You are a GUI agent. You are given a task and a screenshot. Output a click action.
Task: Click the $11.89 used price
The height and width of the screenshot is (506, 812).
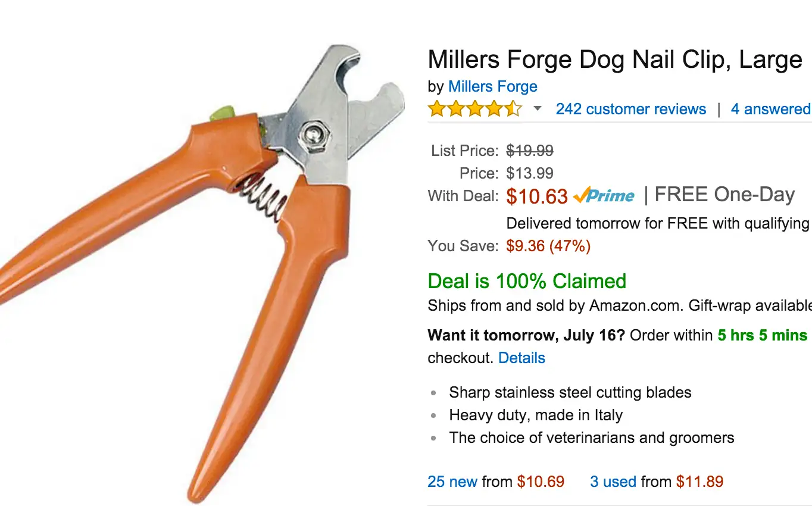699,482
